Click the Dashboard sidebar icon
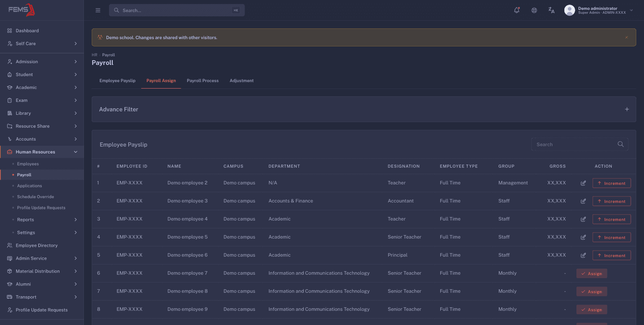 (x=10, y=31)
